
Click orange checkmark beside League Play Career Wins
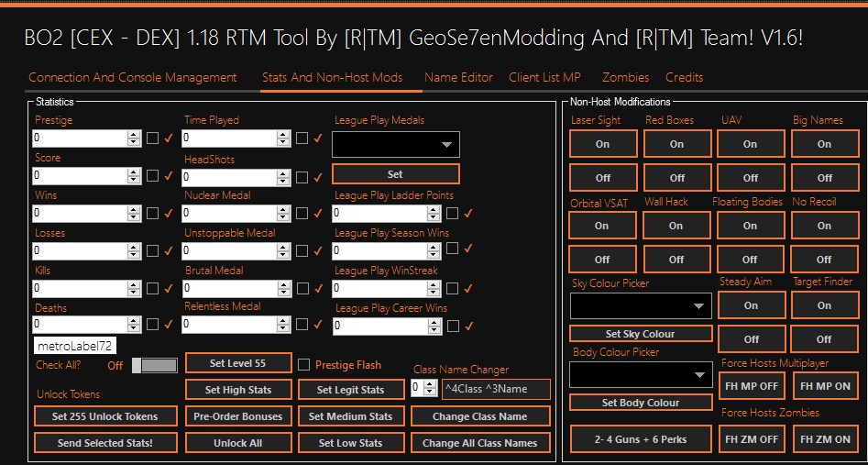coord(468,326)
